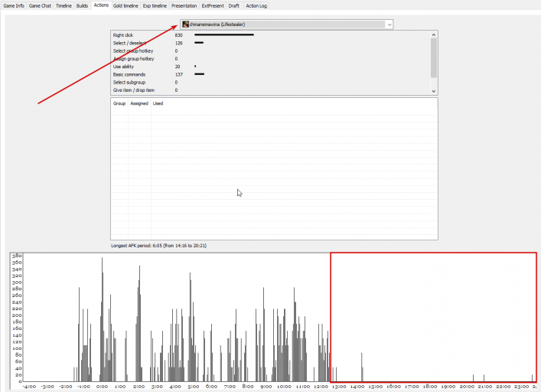Click the action list scroll up arrow

(434, 34)
